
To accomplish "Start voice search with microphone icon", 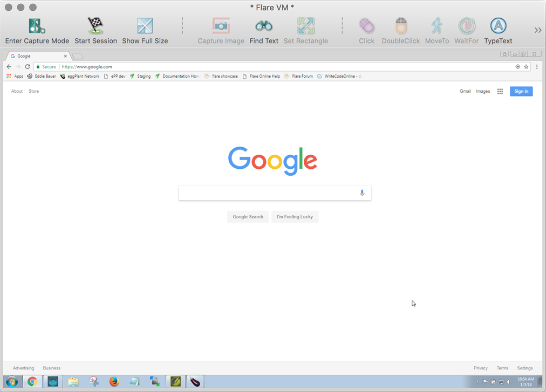I will point(362,193).
